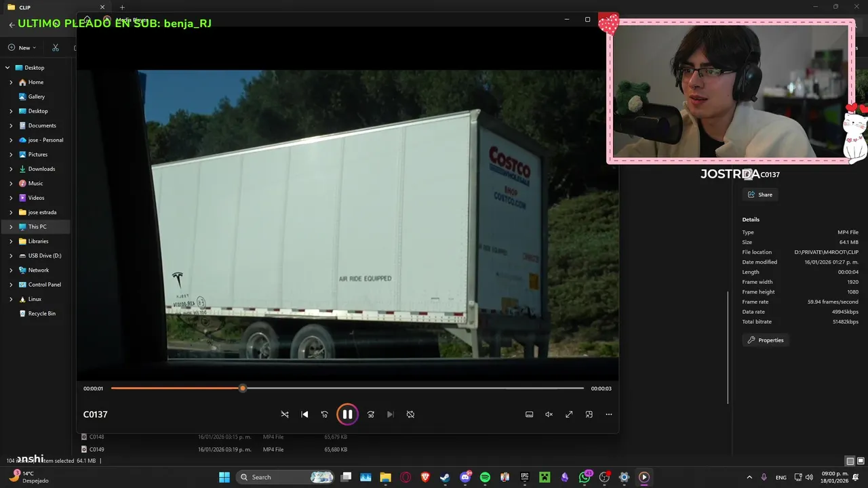
Task: Open Epic Games Launcher from taskbar
Action: [525, 477]
